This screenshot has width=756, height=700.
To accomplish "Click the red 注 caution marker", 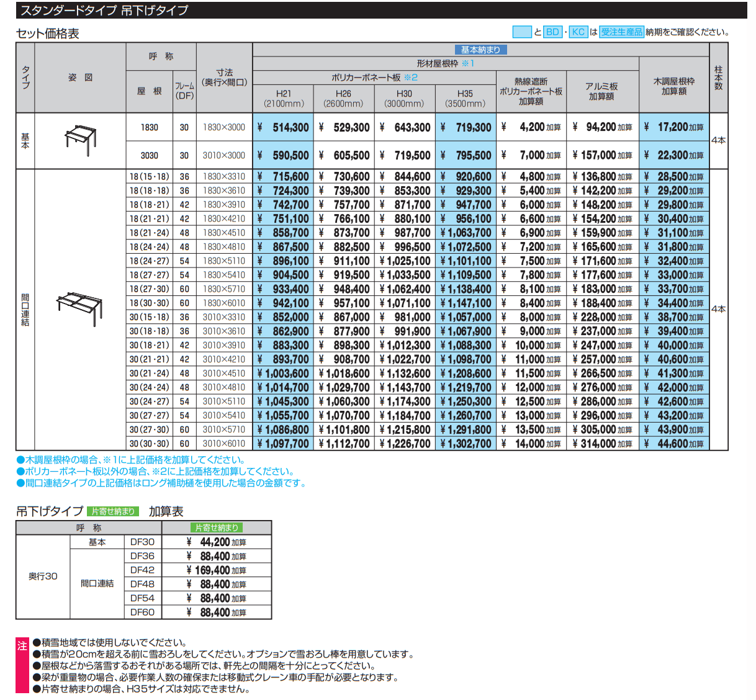I will pyautogui.click(x=22, y=646).
